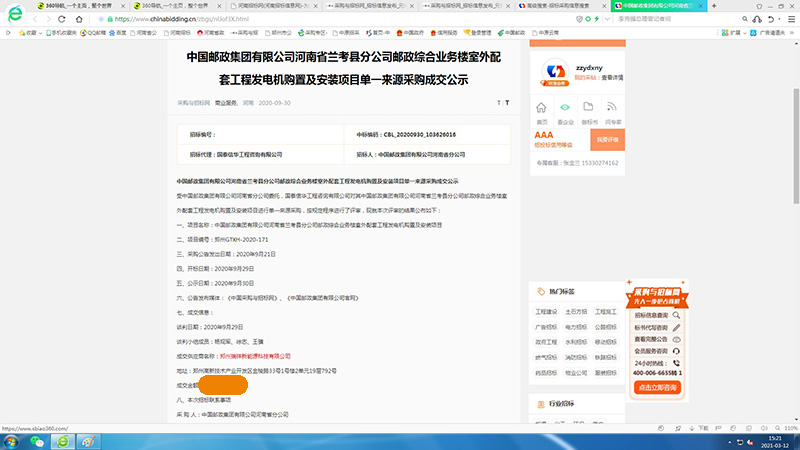Click 会员服务咨询 with headset icon
Viewport: 800px width, 450px height.
657,351
